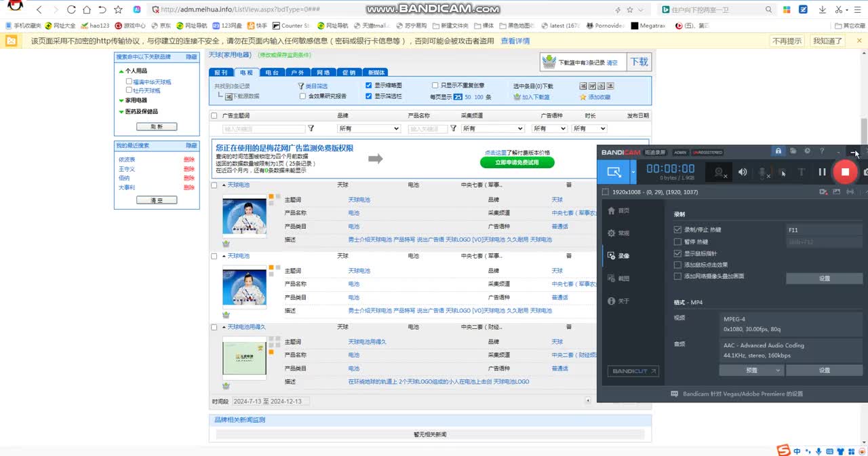
Task: Select Bandicam screen rectangle recording mode
Action: tap(614, 172)
